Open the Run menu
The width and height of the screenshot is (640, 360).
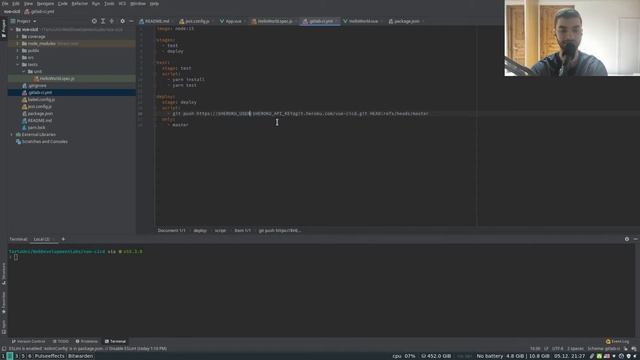(x=96, y=3)
